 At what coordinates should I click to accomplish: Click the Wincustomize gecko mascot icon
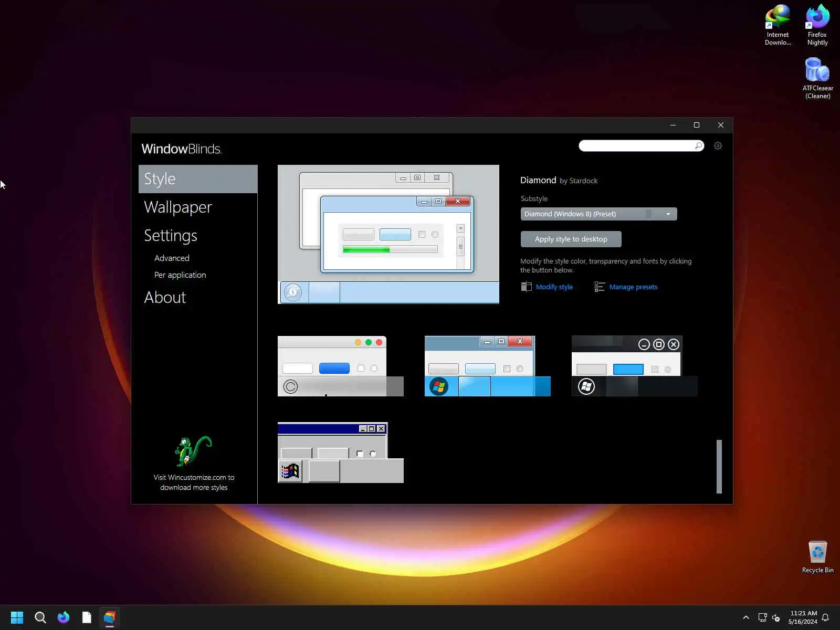click(x=193, y=451)
